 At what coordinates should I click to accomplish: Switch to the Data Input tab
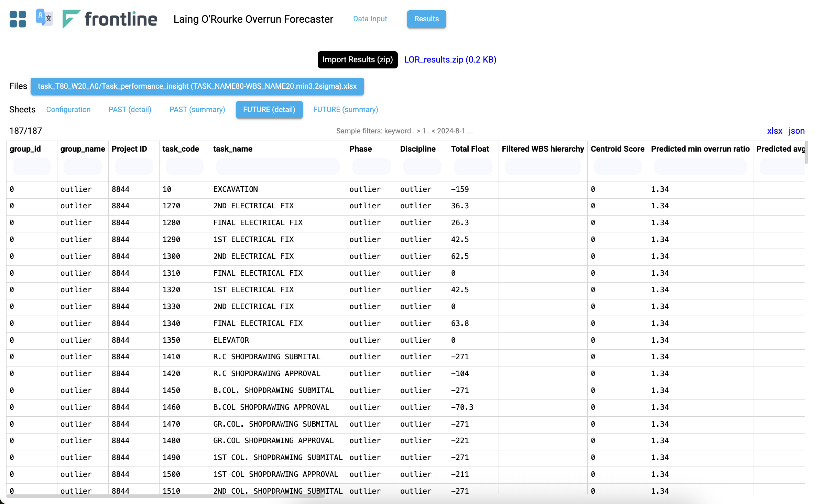click(370, 19)
